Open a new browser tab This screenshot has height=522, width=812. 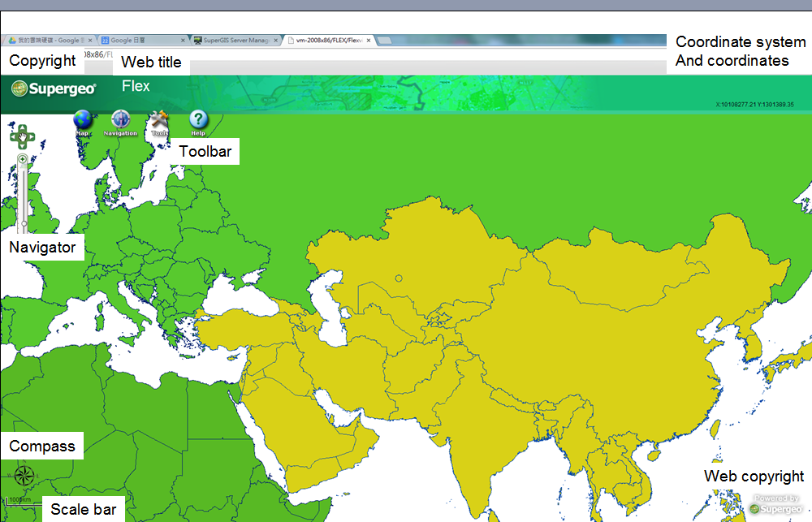(x=385, y=40)
